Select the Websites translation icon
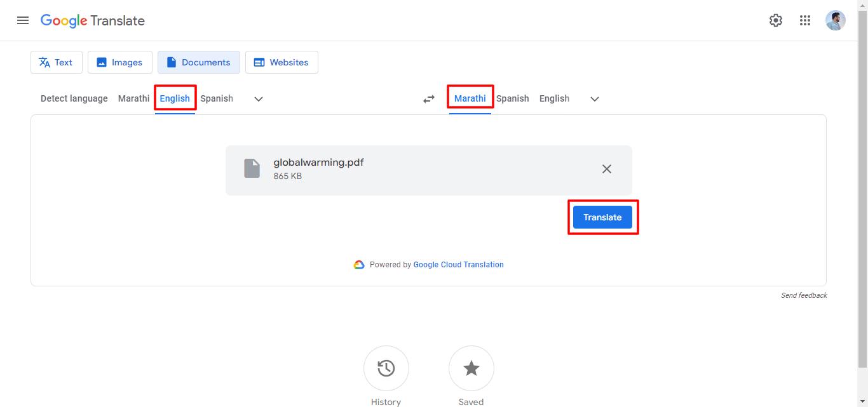868x407 pixels. [259, 62]
